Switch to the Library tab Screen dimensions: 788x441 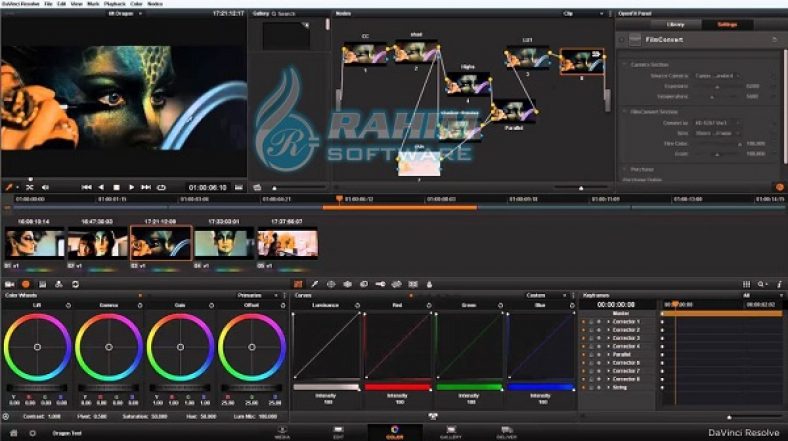675,25
